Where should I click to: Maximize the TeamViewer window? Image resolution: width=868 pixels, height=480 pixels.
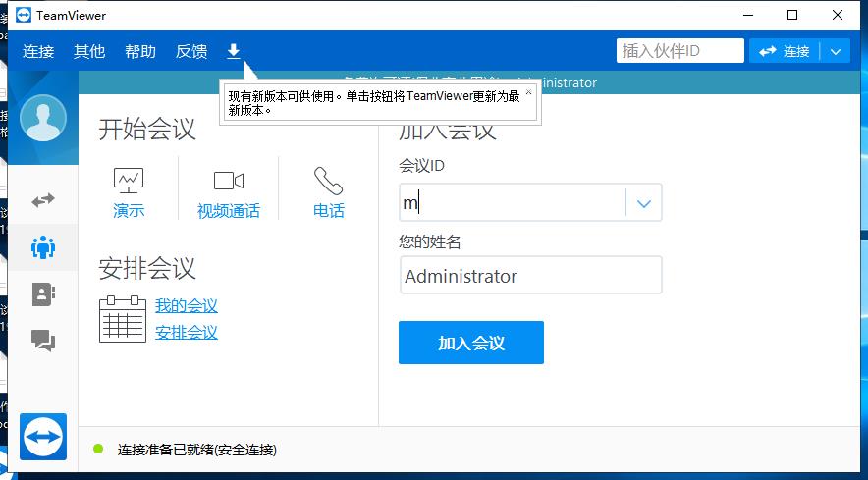792,15
